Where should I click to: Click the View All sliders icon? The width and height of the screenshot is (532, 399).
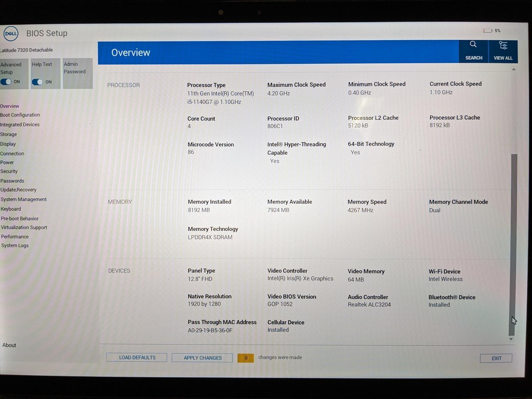pyautogui.click(x=503, y=45)
